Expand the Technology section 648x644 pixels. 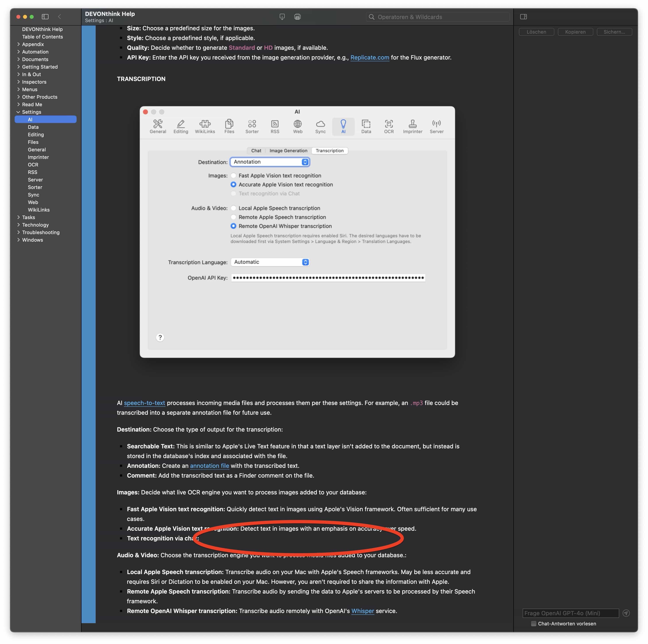coord(18,225)
